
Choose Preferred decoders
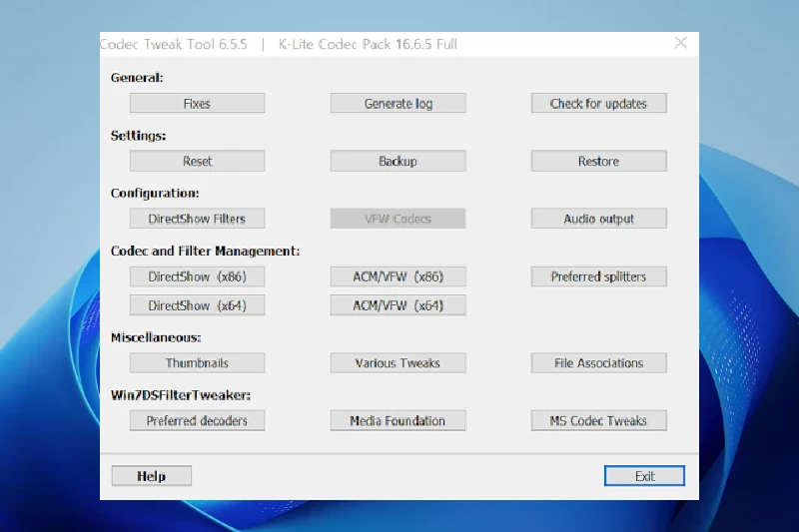197,420
